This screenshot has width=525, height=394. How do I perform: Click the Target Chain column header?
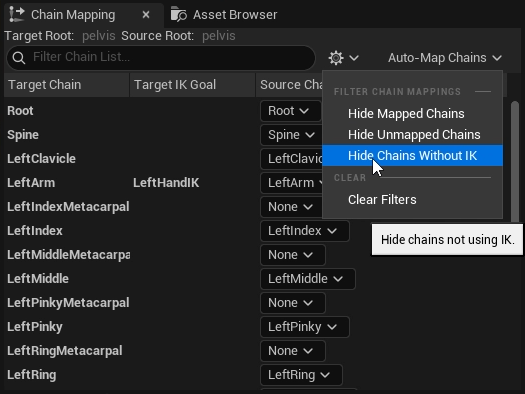pyautogui.click(x=66, y=85)
